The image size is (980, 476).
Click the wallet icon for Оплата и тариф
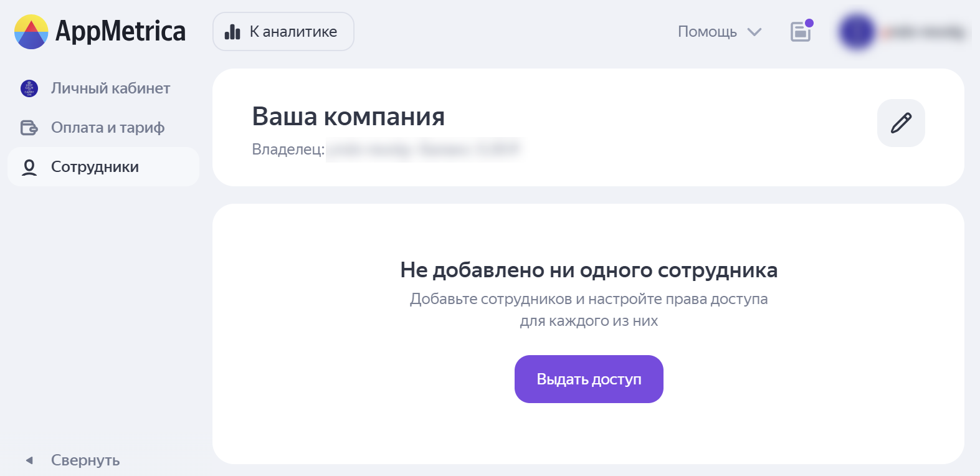click(29, 128)
